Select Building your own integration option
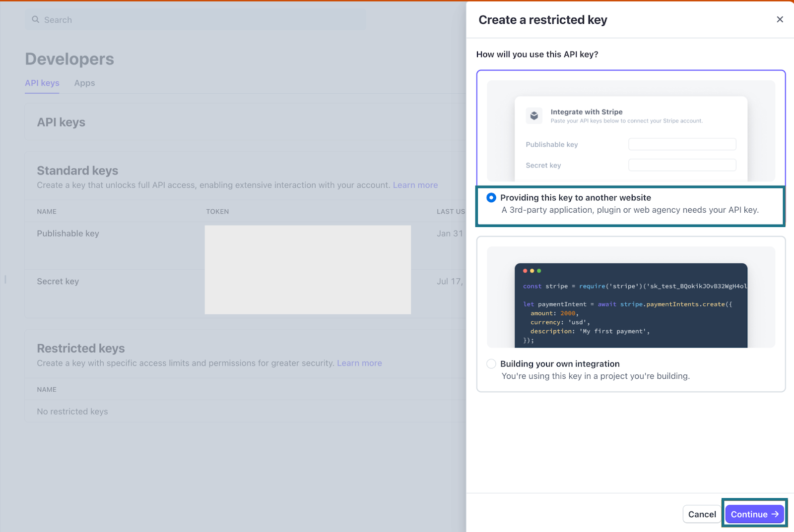 pyautogui.click(x=491, y=363)
